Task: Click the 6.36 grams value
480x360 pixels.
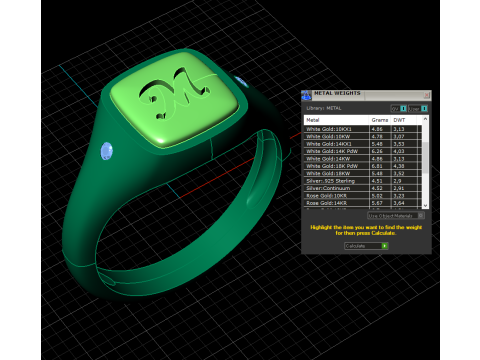Action: (x=377, y=151)
